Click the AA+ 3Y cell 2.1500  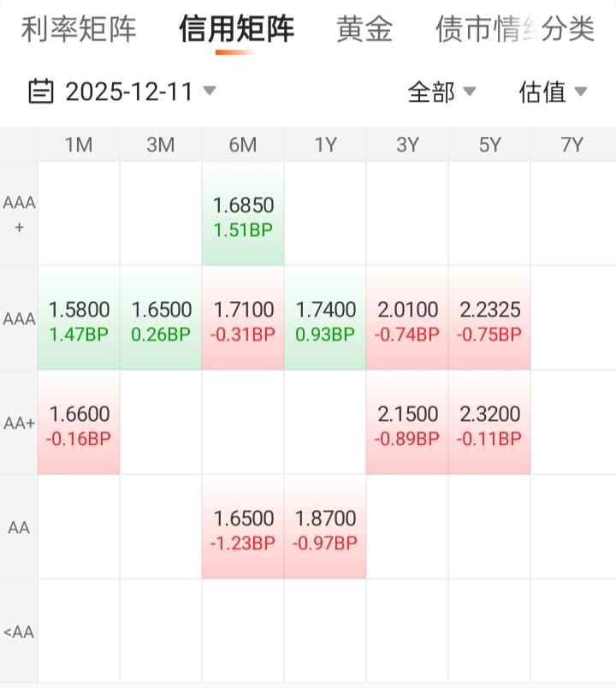[x=407, y=424]
